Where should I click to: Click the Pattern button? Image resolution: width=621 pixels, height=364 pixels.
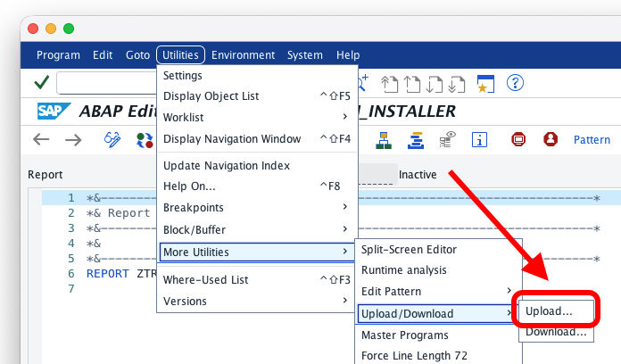click(592, 139)
